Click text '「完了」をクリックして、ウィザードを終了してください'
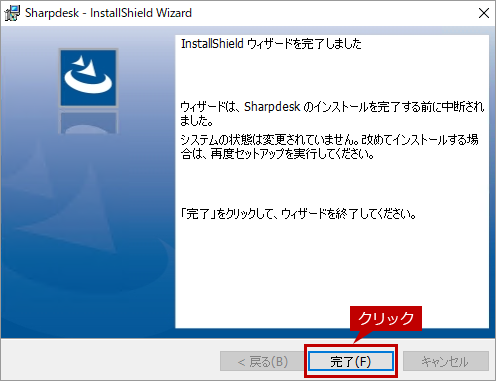This screenshot has width=496, height=381. tap(297, 214)
